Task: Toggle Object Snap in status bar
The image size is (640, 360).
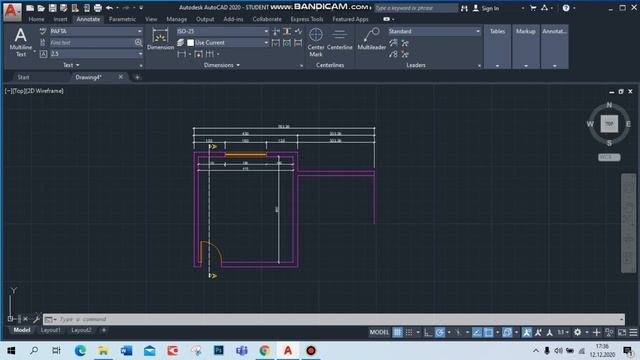Action: (488, 333)
